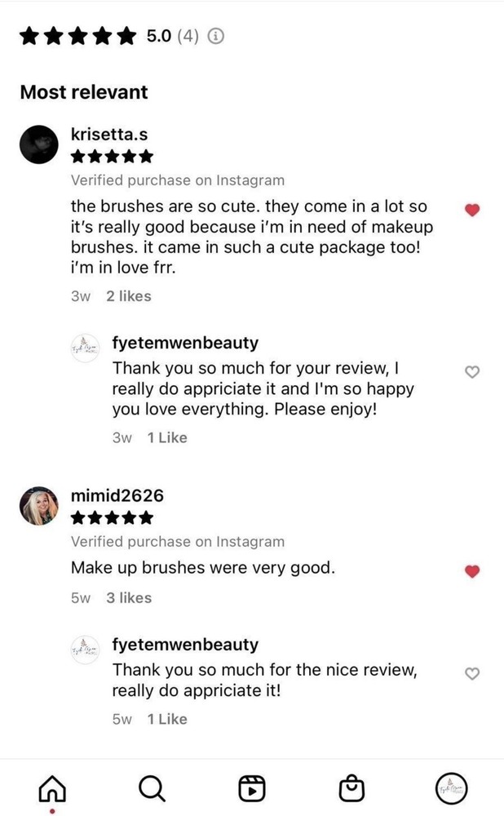
Task: Open profile tab in bottom bar
Action: click(449, 788)
